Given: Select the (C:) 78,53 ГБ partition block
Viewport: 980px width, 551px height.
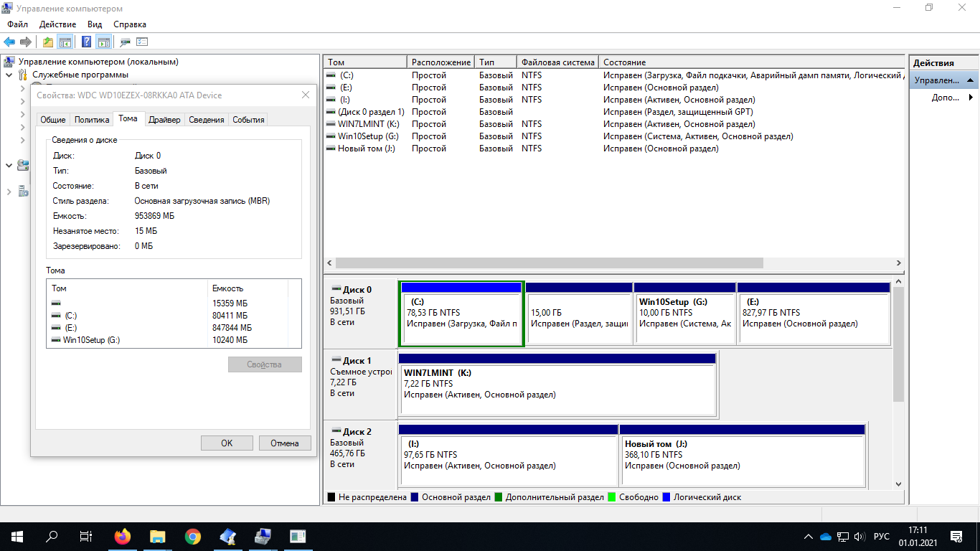Looking at the screenshot, I should pyautogui.click(x=461, y=314).
